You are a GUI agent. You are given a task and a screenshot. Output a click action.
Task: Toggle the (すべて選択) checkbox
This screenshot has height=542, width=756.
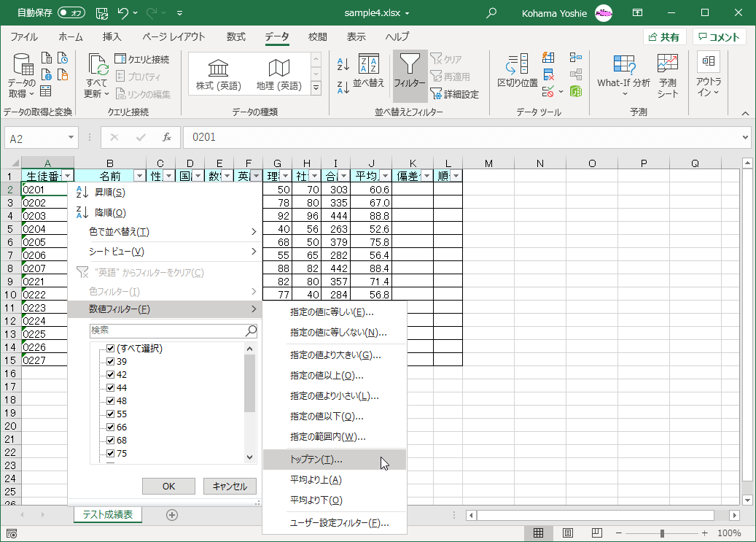[x=110, y=349]
